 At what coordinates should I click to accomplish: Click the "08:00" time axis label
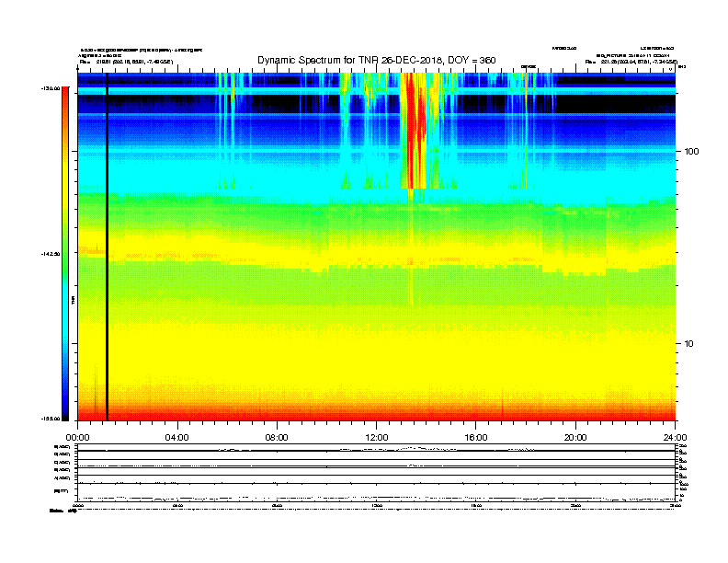point(277,438)
